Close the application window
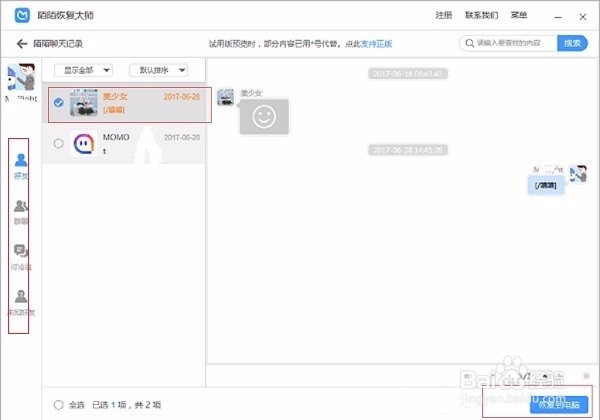This screenshot has width=600, height=420. coord(582,17)
